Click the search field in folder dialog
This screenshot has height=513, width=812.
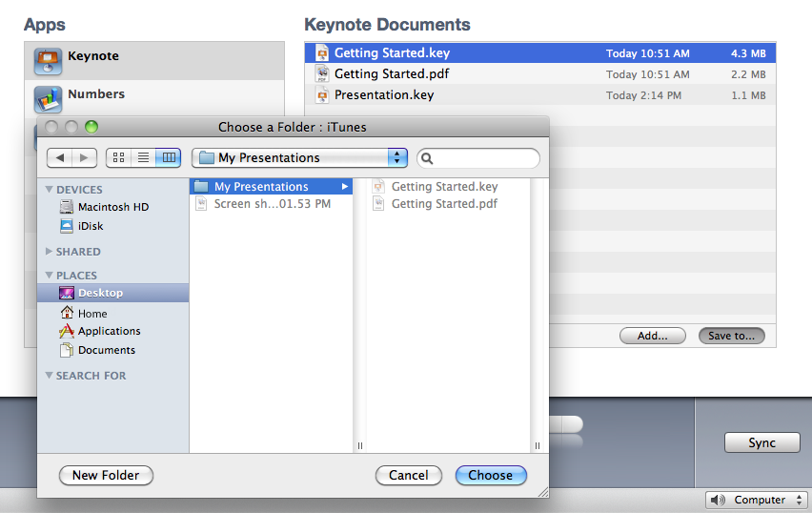[478, 158]
